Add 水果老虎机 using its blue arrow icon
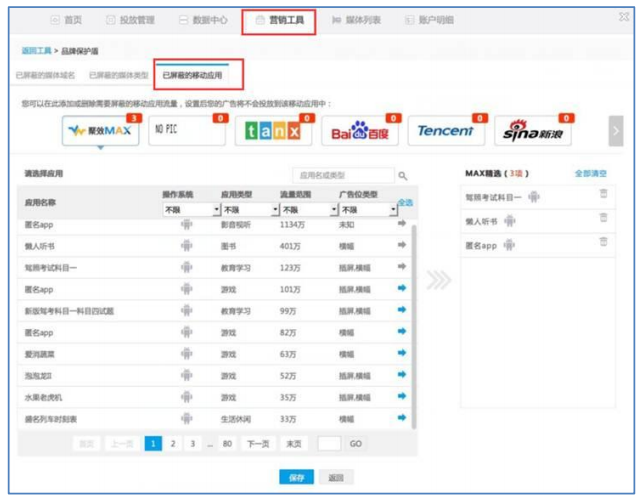Image resolution: width=639 pixels, height=500 pixels. pos(402,395)
